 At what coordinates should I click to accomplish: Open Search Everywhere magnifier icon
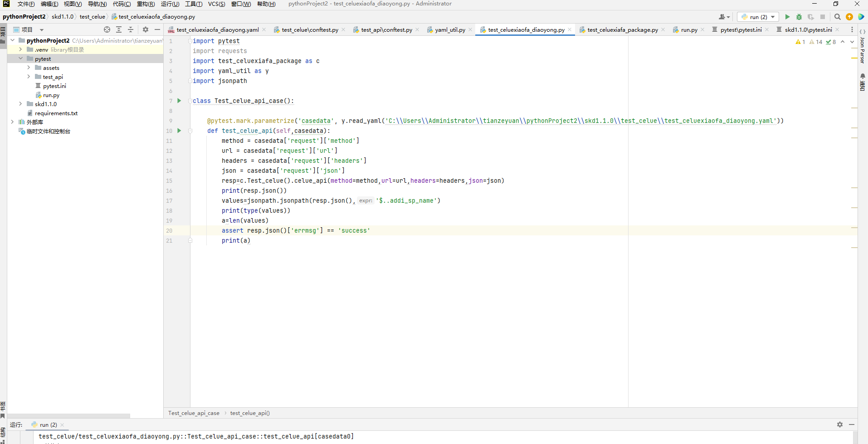click(x=838, y=17)
